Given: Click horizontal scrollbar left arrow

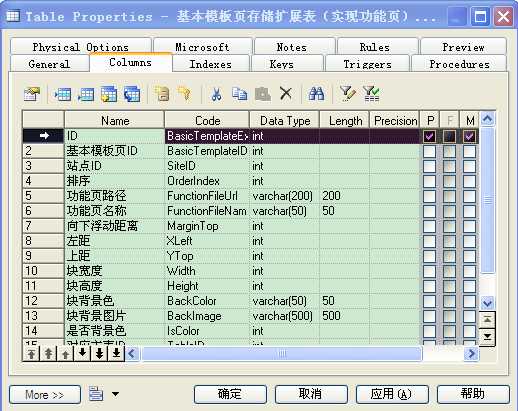Looking at the screenshot, I should [x=132, y=354].
